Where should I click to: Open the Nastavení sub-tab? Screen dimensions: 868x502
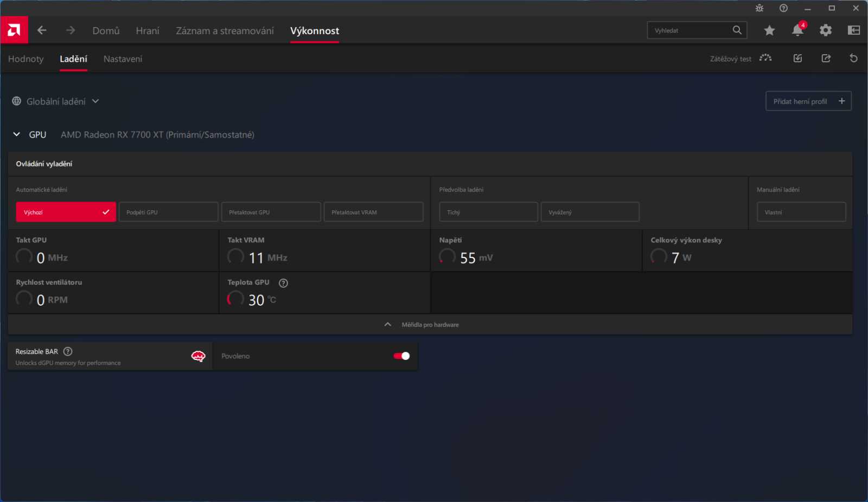click(123, 59)
